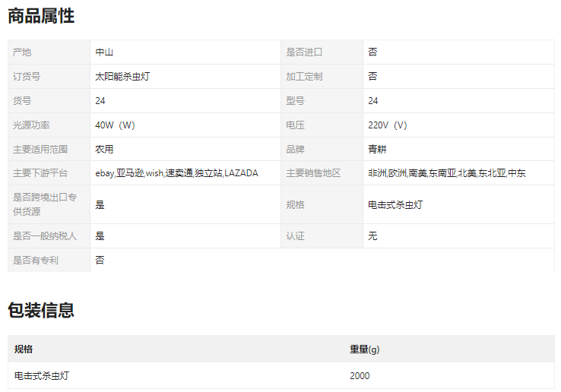The image size is (561, 392).
Task: Click the 重量(g) column header
Action: 365,349
